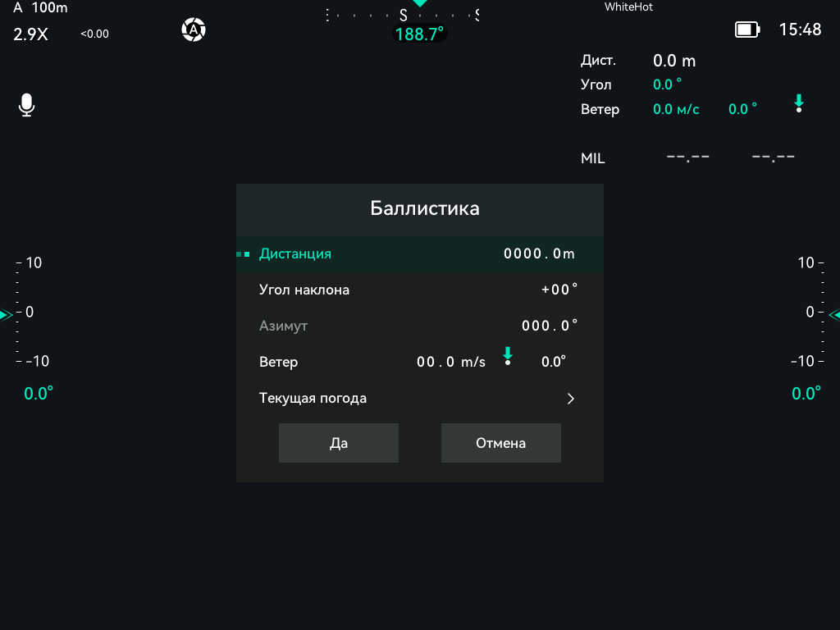The width and height of the screenshot is (840, 630).
Task: Click the 2.9X zoom indicator
Action: 30,34
